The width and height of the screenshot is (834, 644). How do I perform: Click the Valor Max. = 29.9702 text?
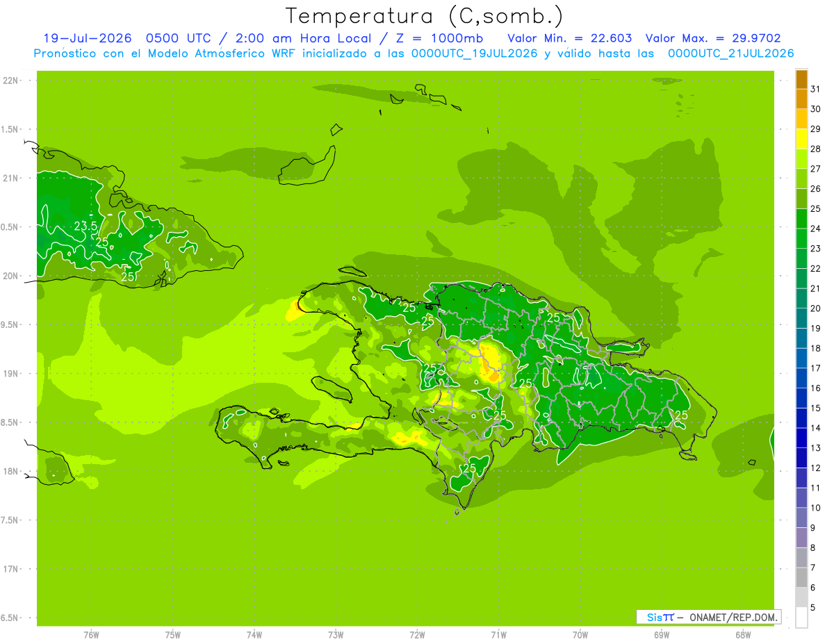[718, 38]
